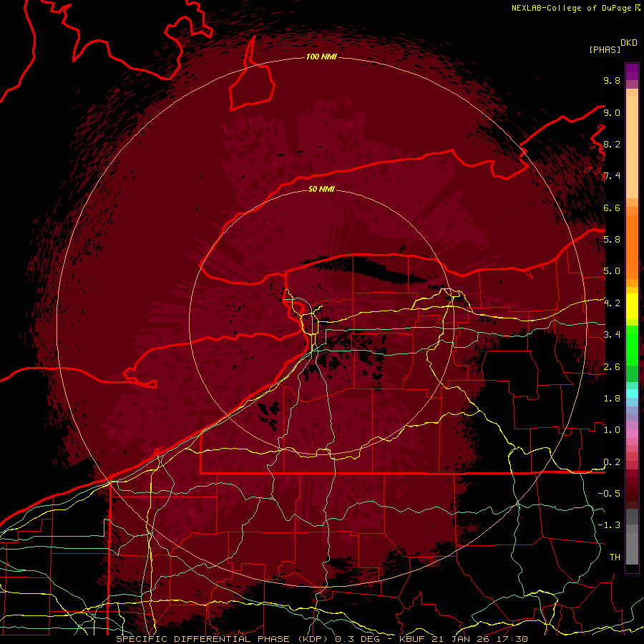Click the -1.3 value on the color scale
Screen dimensions: 644x644
tap(609, 525)
